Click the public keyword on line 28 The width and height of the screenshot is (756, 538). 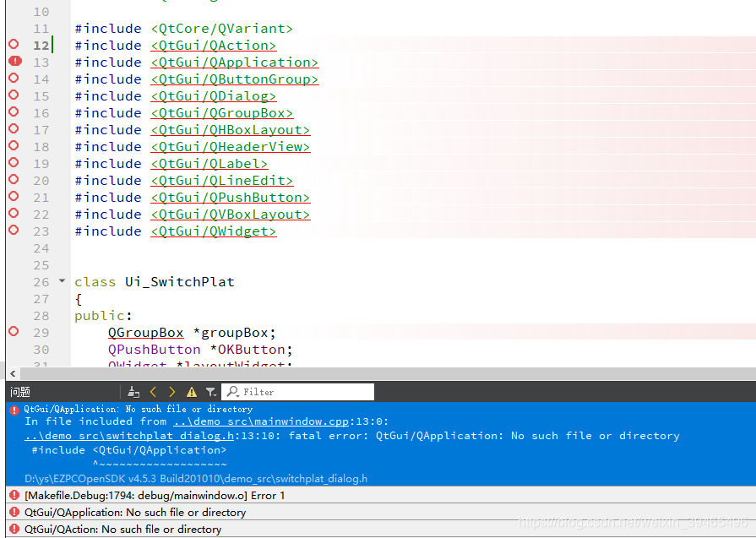tap(100, 316)
